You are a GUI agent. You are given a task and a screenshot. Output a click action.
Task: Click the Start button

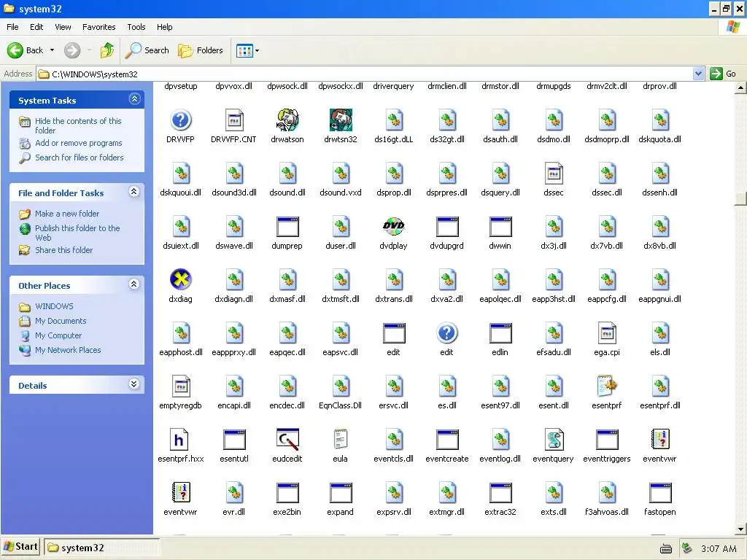coord(20,547)
